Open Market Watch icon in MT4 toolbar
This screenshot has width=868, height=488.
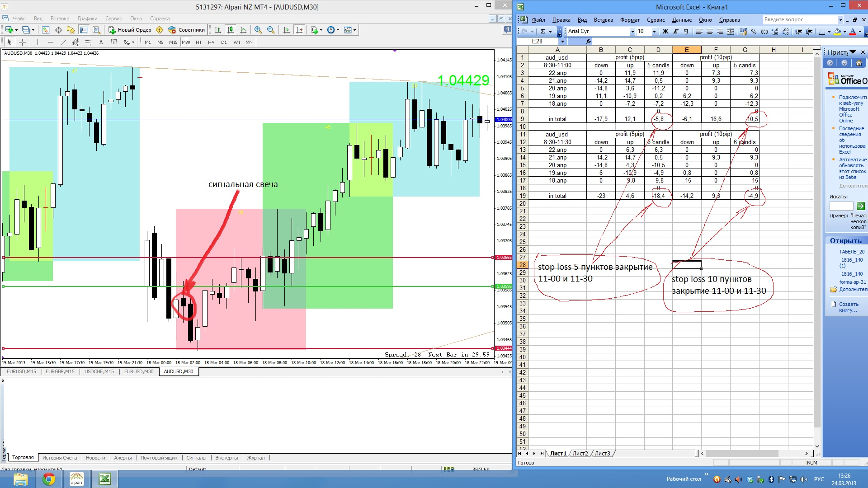tap(46, 30)
